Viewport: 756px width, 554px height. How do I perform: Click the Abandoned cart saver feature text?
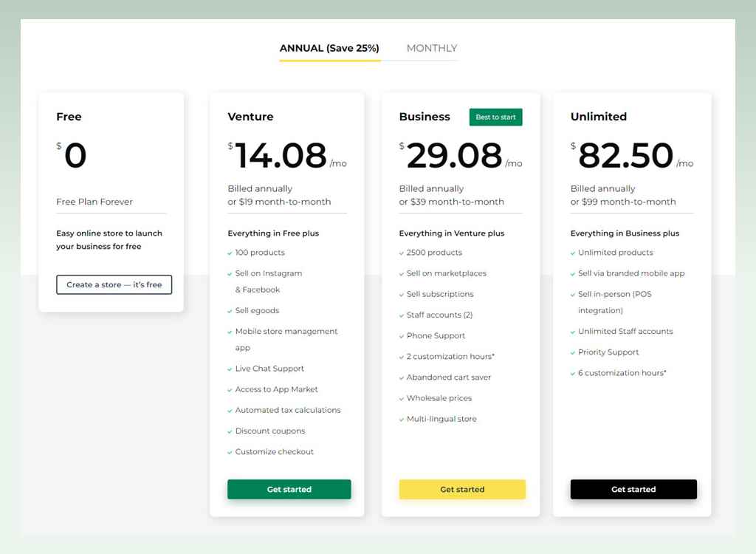449,377
